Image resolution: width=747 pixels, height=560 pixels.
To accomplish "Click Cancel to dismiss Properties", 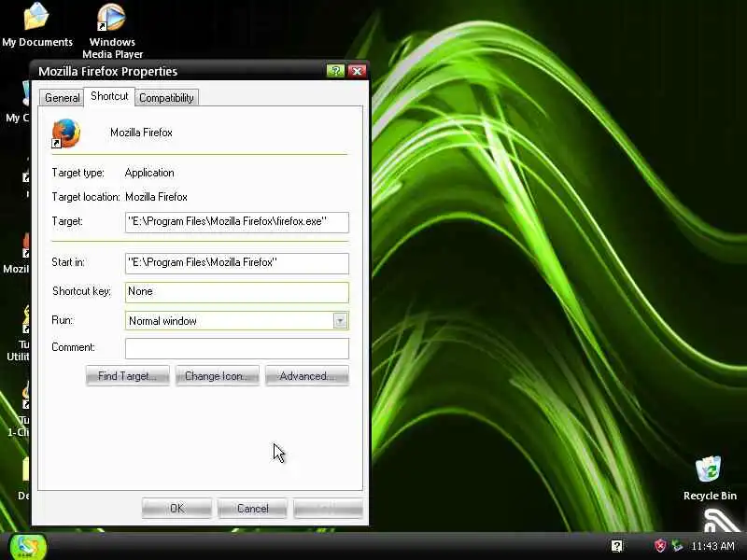I will point(252,509).
